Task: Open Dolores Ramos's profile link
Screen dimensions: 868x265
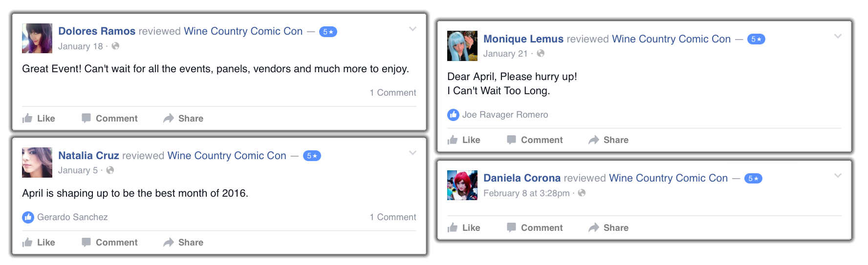Action: 97,31
